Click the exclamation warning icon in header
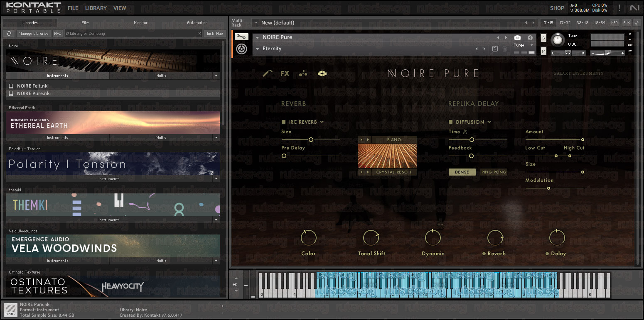Screen dimensions: 644x320 click(x=620, y=8)
